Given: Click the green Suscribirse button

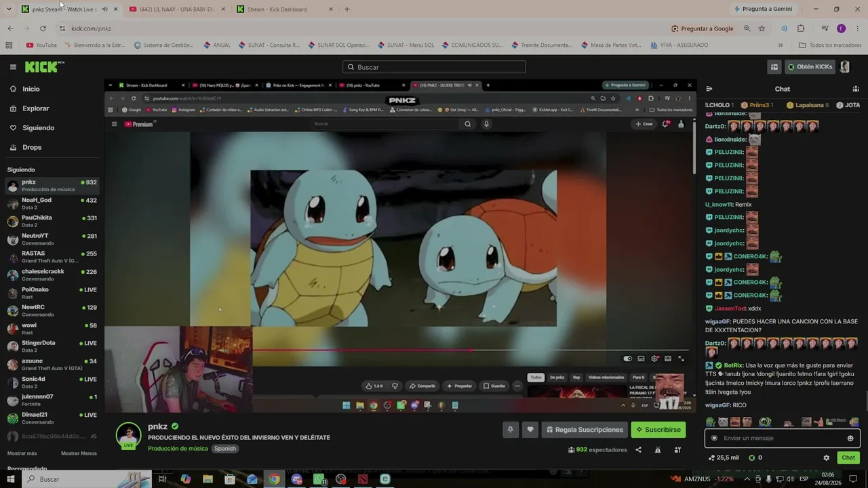Looking at the screenshot, I should (x=658, y=430).
